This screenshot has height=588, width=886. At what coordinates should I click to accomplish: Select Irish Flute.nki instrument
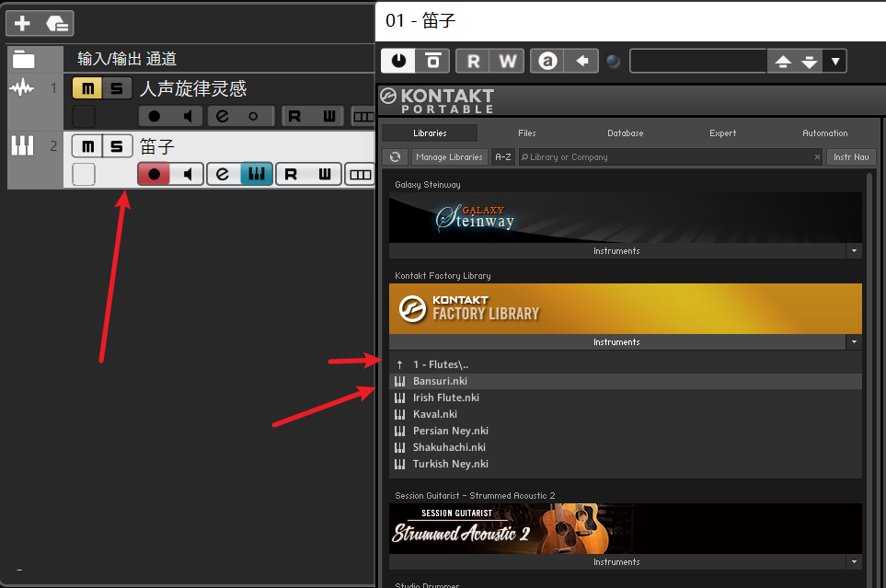coord(625,398)
